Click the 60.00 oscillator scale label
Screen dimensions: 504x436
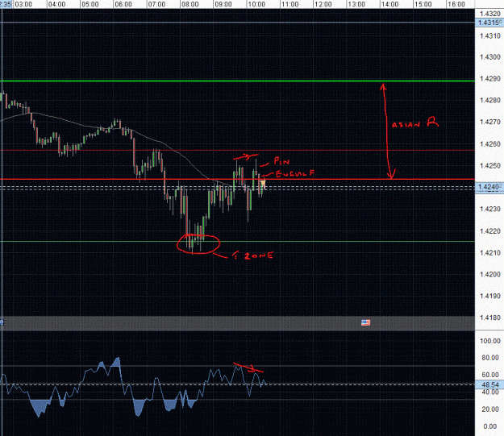pos(490,375)
